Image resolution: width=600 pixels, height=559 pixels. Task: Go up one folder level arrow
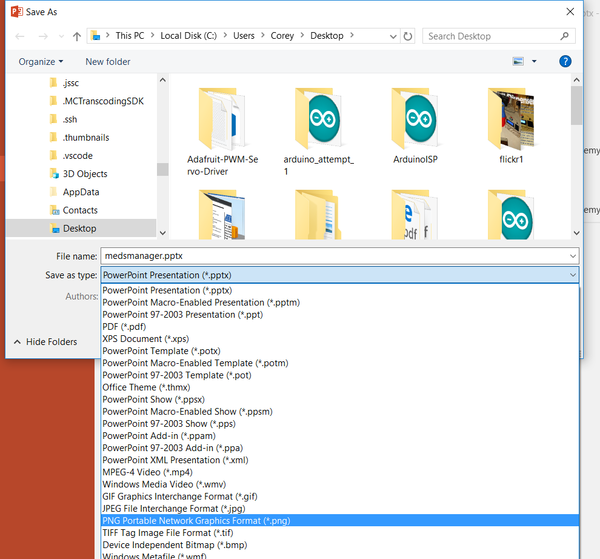[x=77, y=36]
